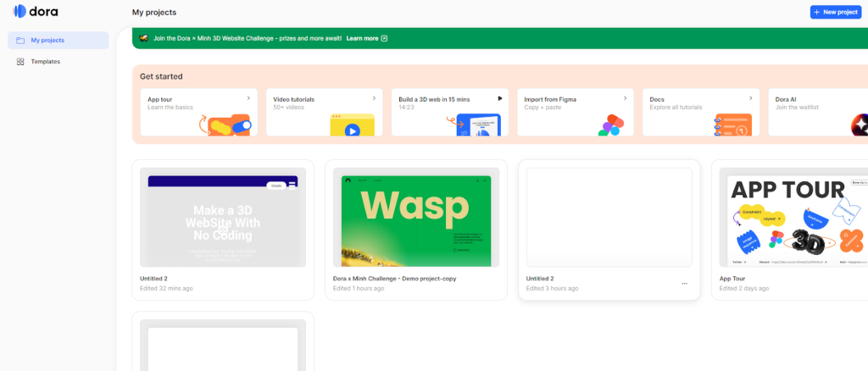Switch to Templates in sidebar
868x371 pixels.
[45, 61]
